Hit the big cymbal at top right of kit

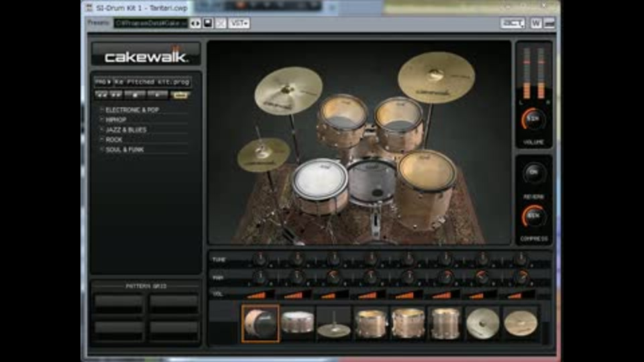click(436, 78)
